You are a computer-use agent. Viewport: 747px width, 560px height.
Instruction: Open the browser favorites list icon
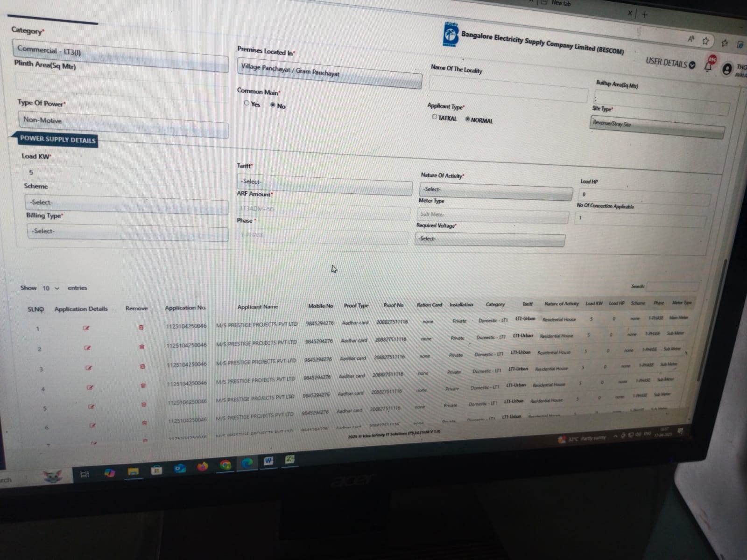[x=725, y=43]
